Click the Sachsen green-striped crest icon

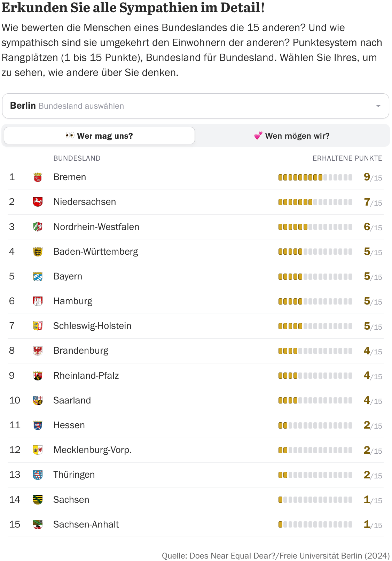tap(38, 500)
